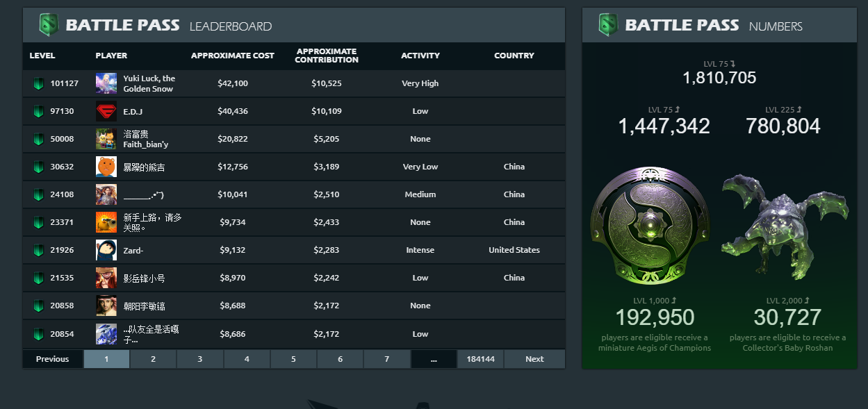The width and height of the screenshot is (868, 409).
Task: Click the $40,436 cost value
Action: [x=233, y=111]
